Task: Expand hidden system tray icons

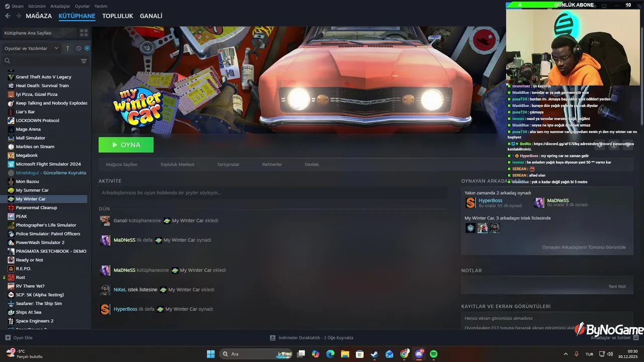Action: point(566,354)
